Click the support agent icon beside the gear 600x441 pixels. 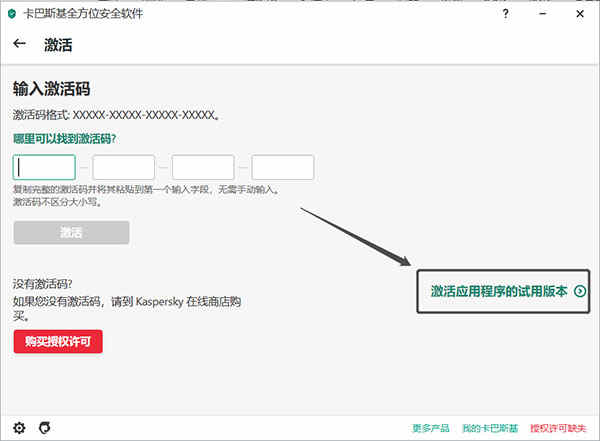click(45, 428)
